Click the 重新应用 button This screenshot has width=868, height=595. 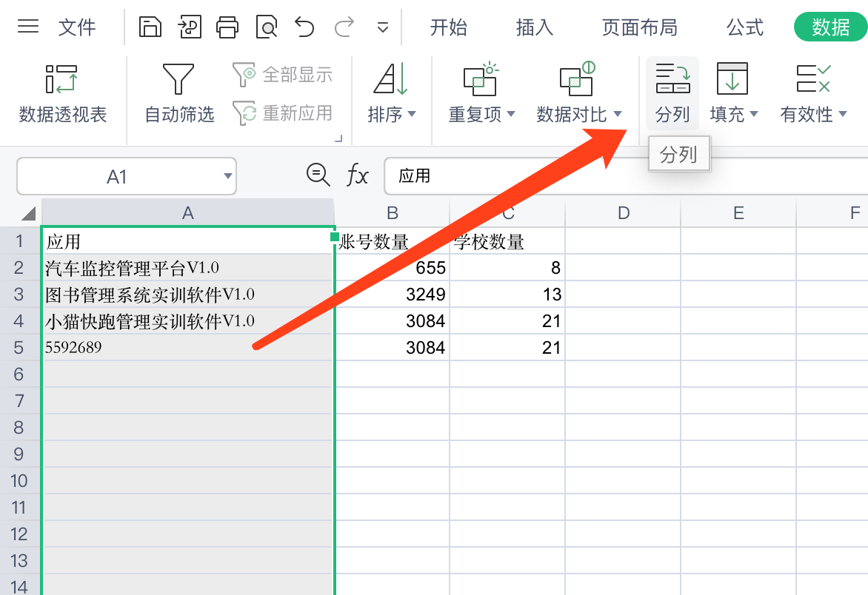(x=283, y=112)
